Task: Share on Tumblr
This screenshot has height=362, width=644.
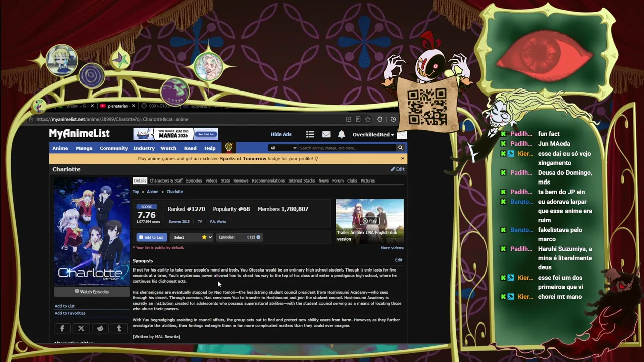Action: (x=119, y=328)
